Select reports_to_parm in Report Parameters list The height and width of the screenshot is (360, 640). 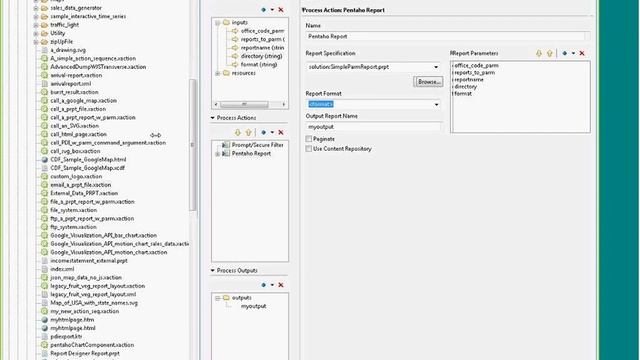(475, 72)
